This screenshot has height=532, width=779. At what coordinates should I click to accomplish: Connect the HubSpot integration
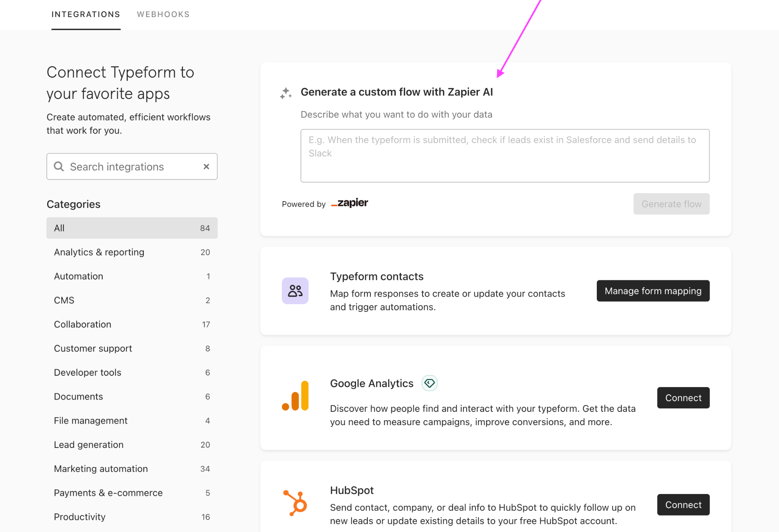click(x=683, y=505)
